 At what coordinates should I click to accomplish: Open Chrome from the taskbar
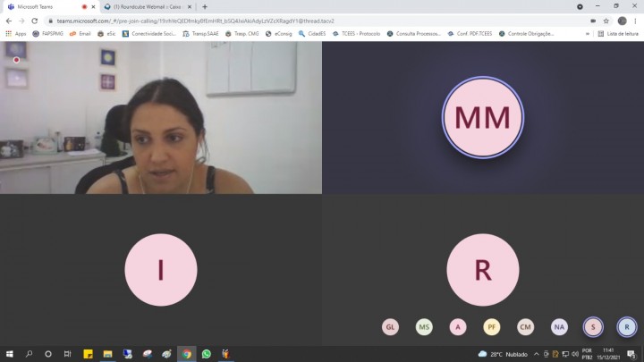point(186,354)
